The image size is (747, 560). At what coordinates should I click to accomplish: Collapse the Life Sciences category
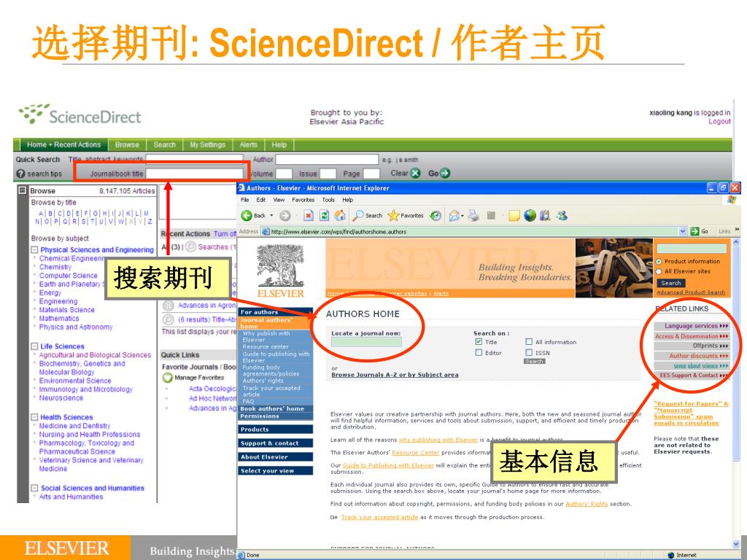click(x=34, y=346)
